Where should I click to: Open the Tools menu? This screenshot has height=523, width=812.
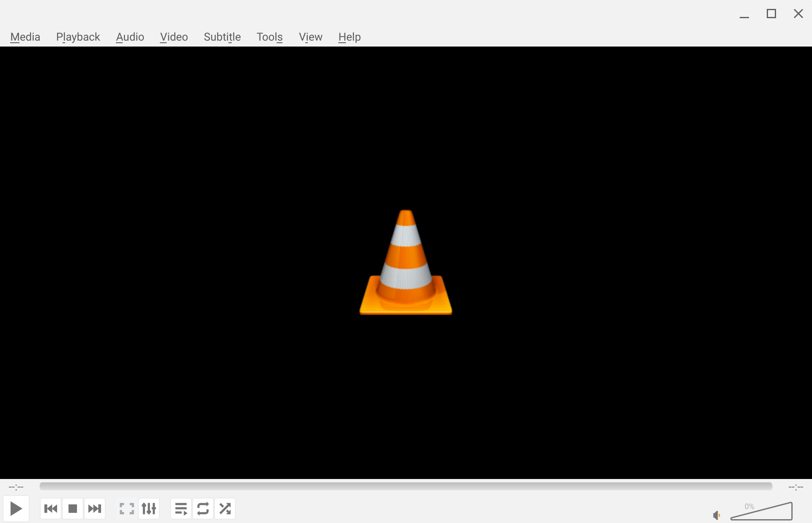point(269,37)
